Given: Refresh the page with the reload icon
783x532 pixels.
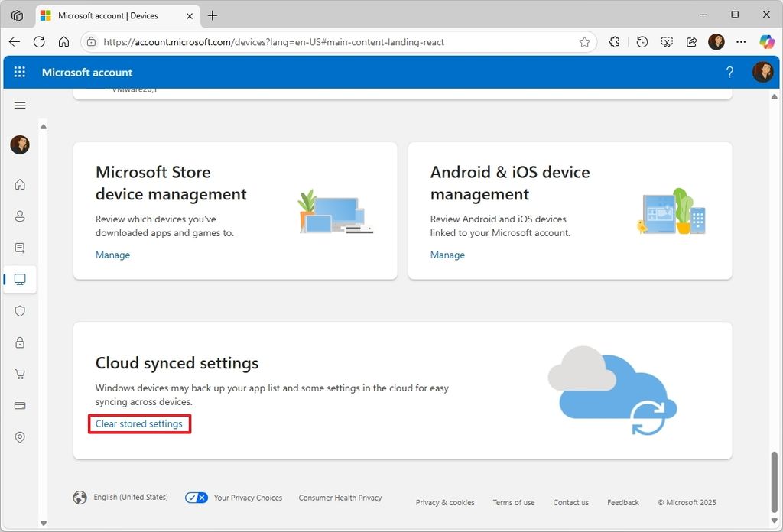Looking at the screenshot, I should click(39, 42).
